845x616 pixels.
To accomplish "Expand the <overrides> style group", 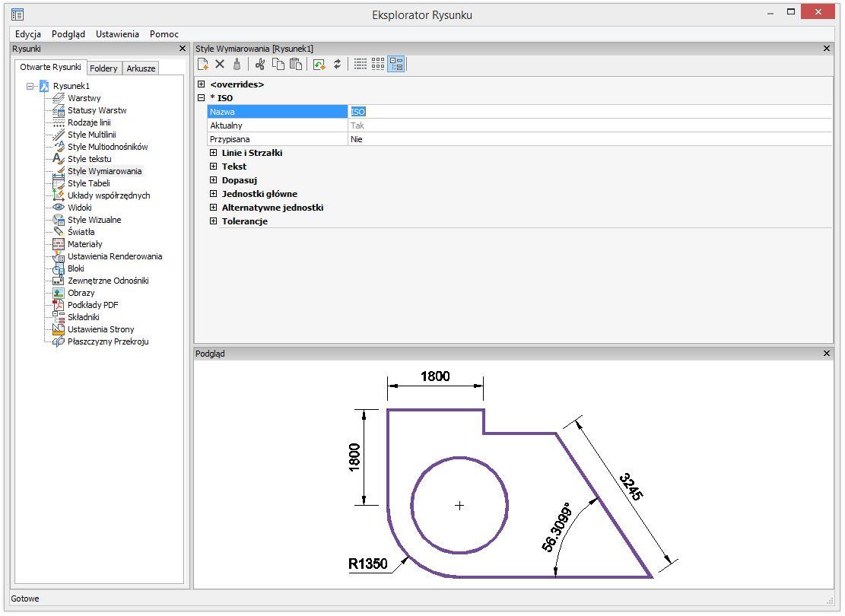I will 201,84.
